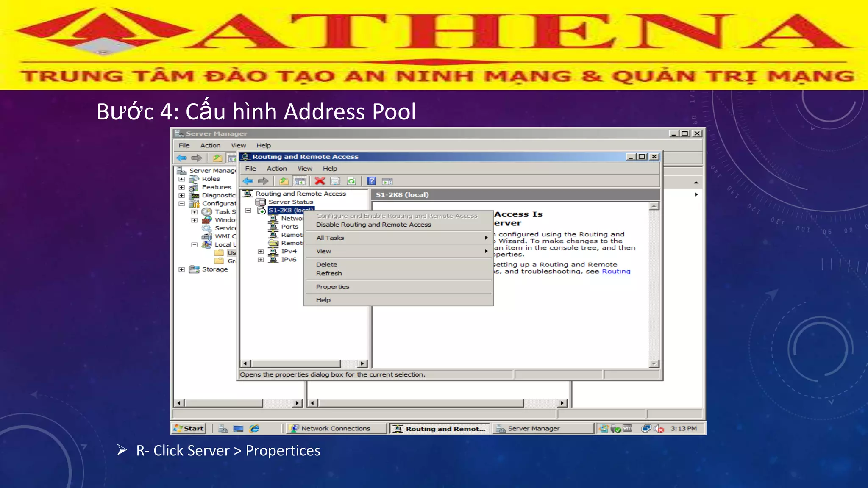Screen dimensions: 868x488
Task: Open the Help menu in Routing and Remote Access
Action: coord(330,169)
